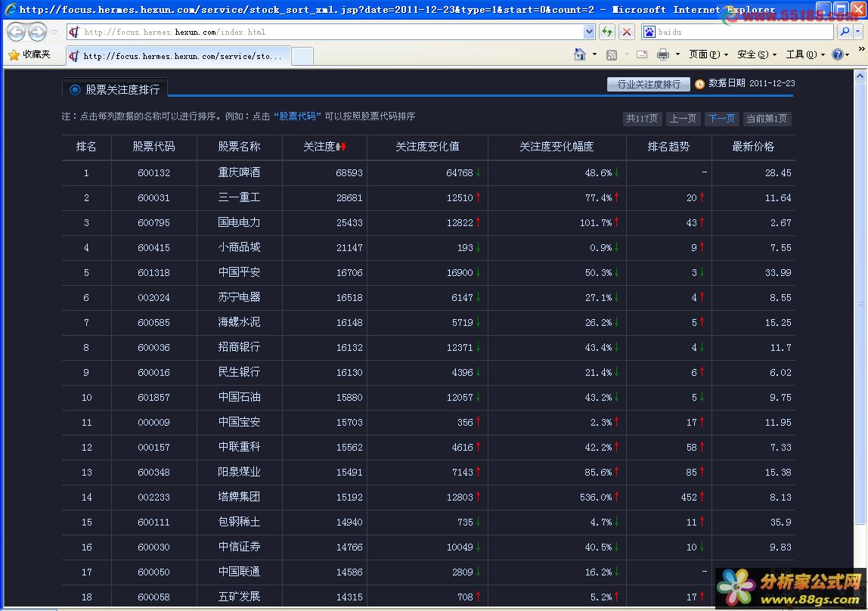Click the 当前第1页 indicator
The image size is (868, 611).
767,119
